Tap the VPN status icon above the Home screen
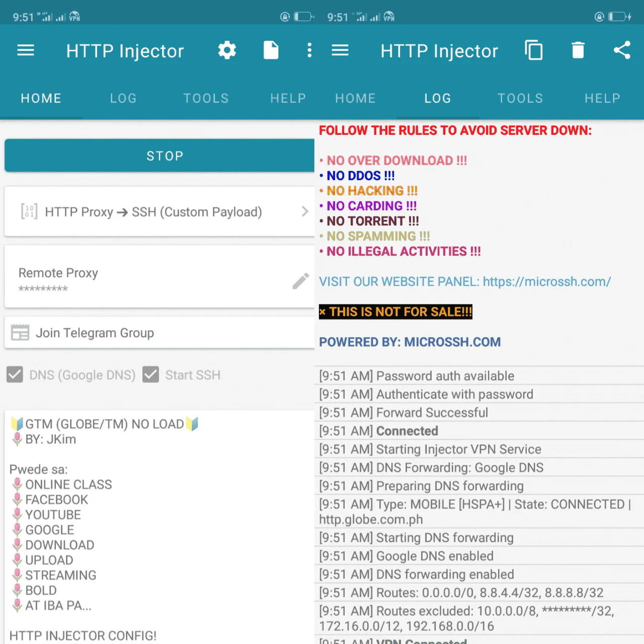 pyautogui.click(x=74, y=17)
